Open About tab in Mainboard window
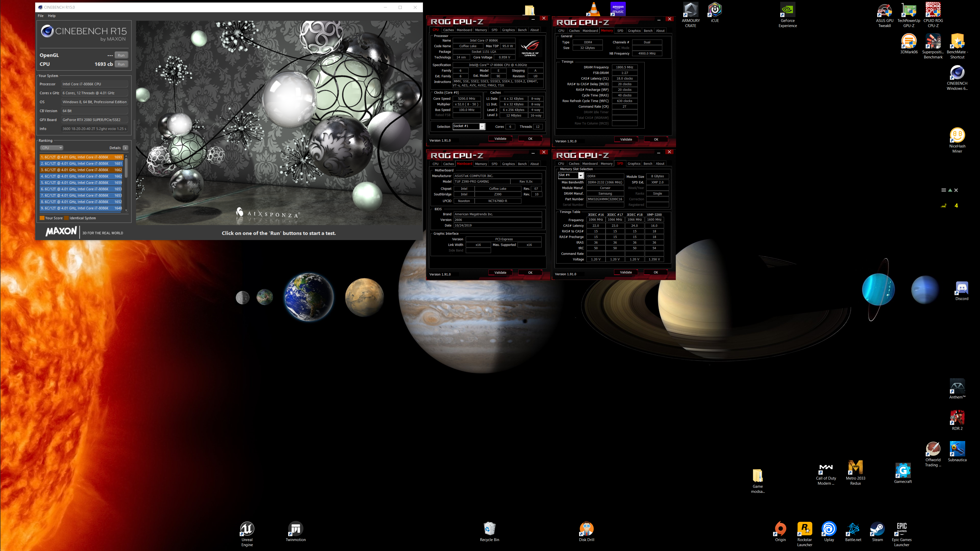The width and height of the screenshot is (980, 551). click(x=534, y=164)
